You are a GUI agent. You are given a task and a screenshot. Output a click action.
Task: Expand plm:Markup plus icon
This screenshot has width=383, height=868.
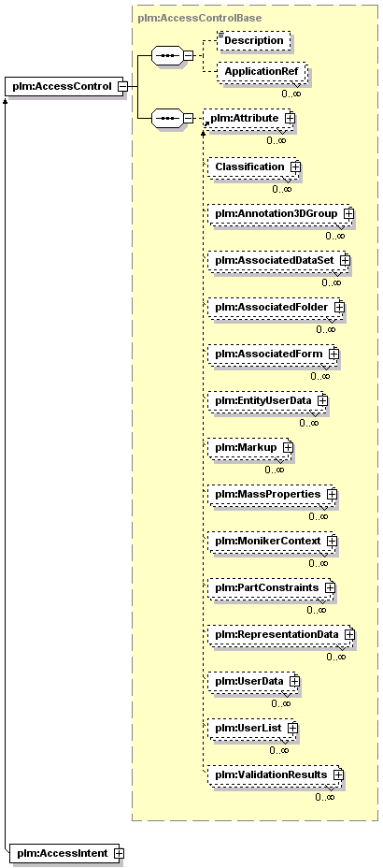click(288, 447)
